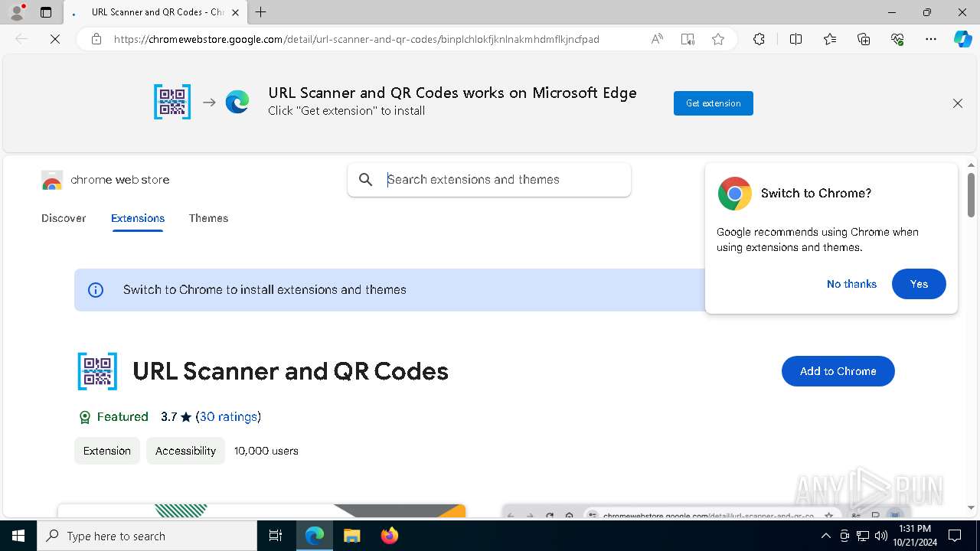This screenshot has height=551, width=980.
Task: Click the Chrome logo in the popup
Action: (x=734, y=194)
